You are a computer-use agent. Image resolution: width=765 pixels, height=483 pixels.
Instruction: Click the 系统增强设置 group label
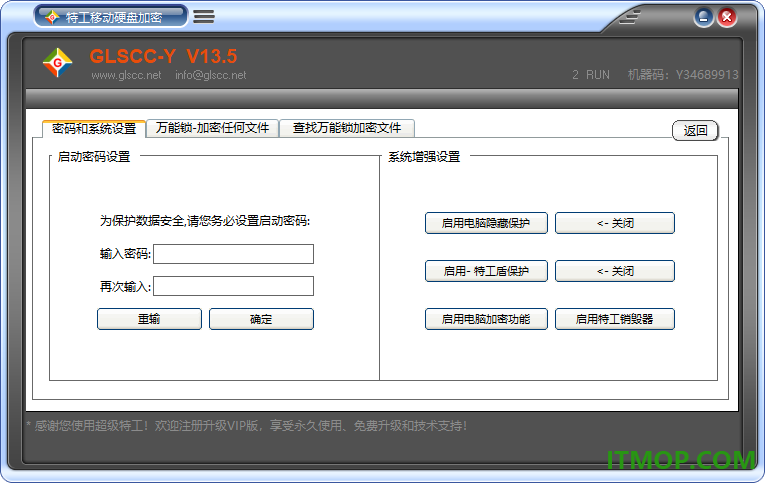click(424, 157)
